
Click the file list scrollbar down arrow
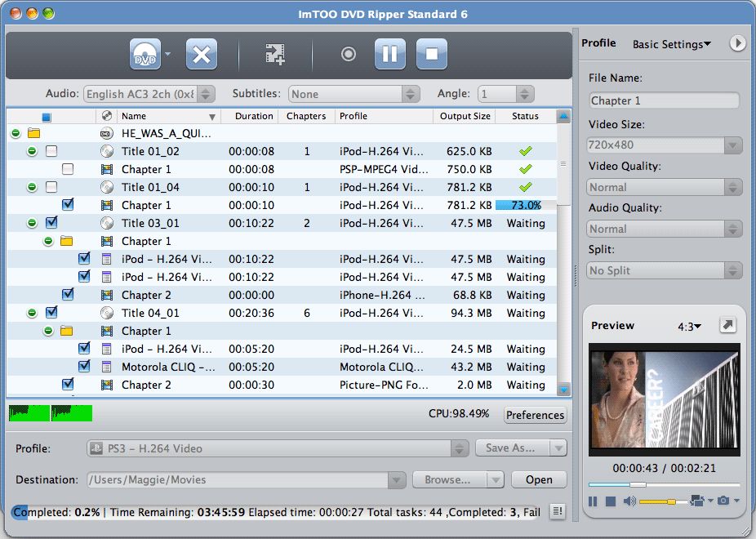tap(563, 389)
